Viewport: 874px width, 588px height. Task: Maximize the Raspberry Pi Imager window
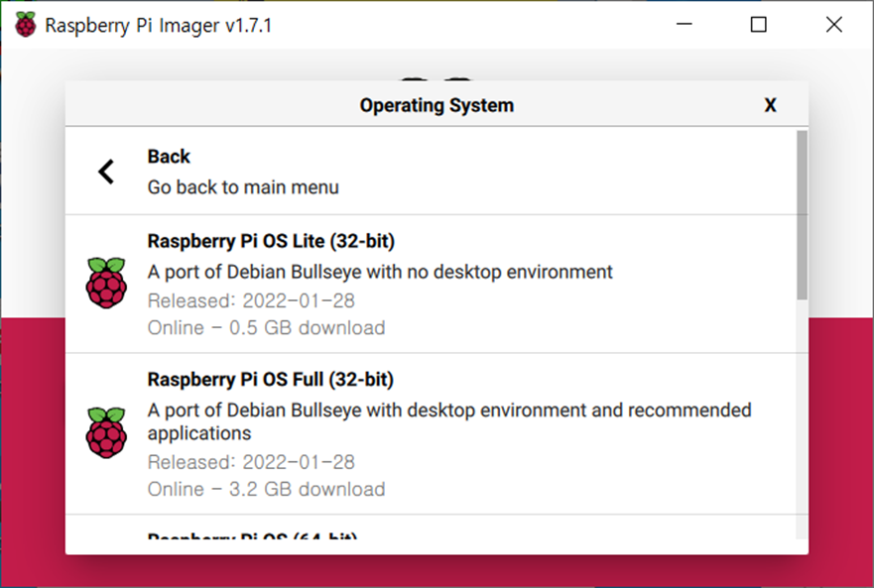click(x=758, y=24)
